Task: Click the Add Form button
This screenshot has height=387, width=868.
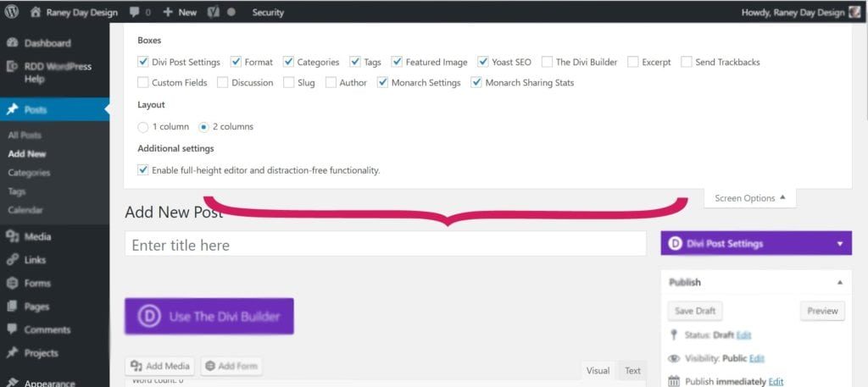Action: tap(231, 366)
